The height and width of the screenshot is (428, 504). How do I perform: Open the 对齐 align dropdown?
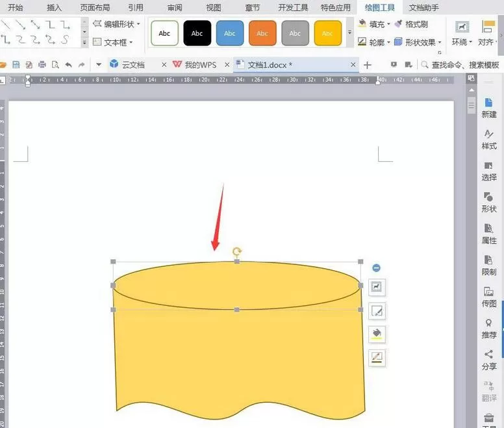(487, 33)
